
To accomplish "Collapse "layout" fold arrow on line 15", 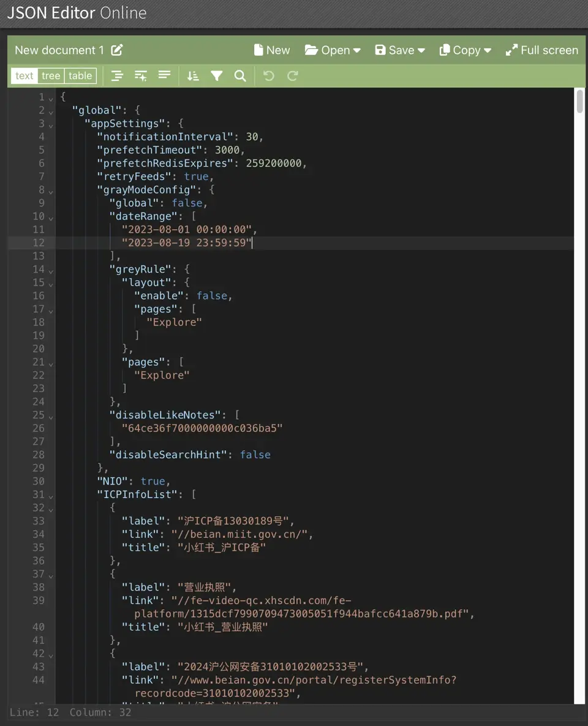I will (x=51, y=284).
